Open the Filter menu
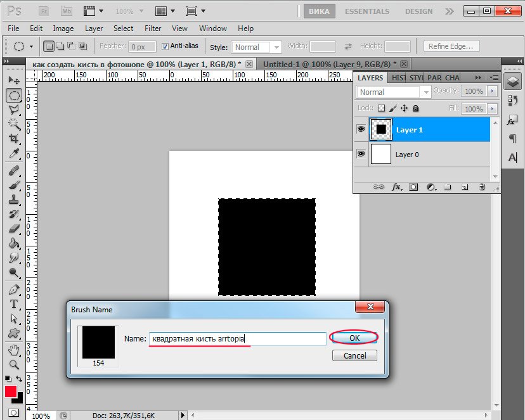Viewport: 525px width, 420px height. (153, 29)
